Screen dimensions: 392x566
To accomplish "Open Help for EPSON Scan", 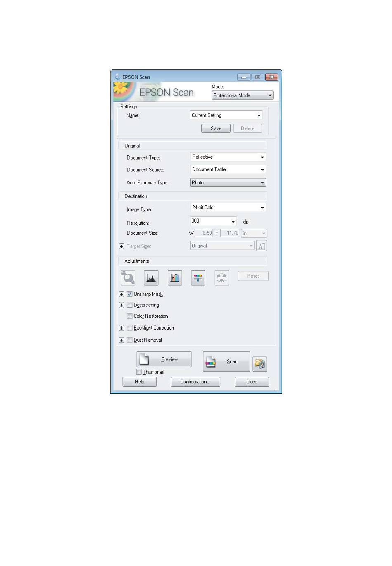I will tap(139, 382).
